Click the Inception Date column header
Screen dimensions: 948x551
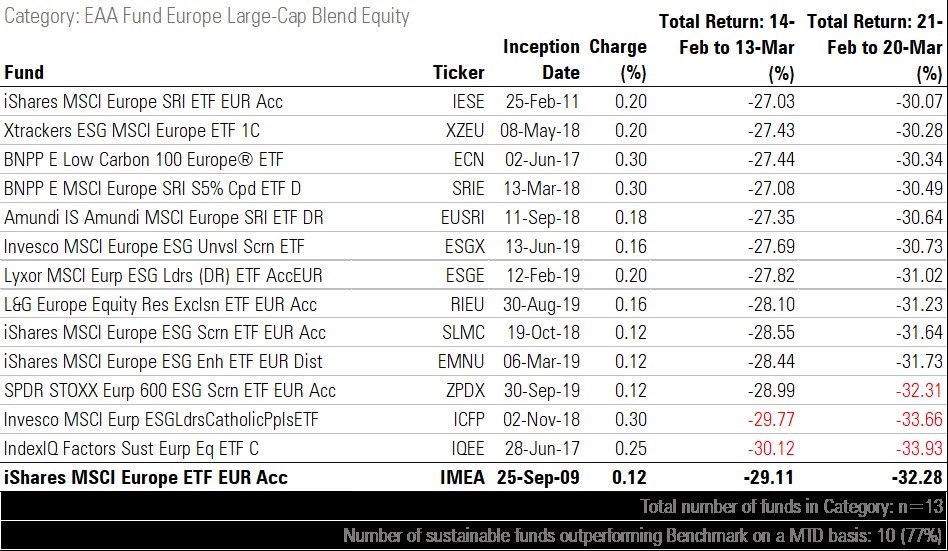point(541,59)
